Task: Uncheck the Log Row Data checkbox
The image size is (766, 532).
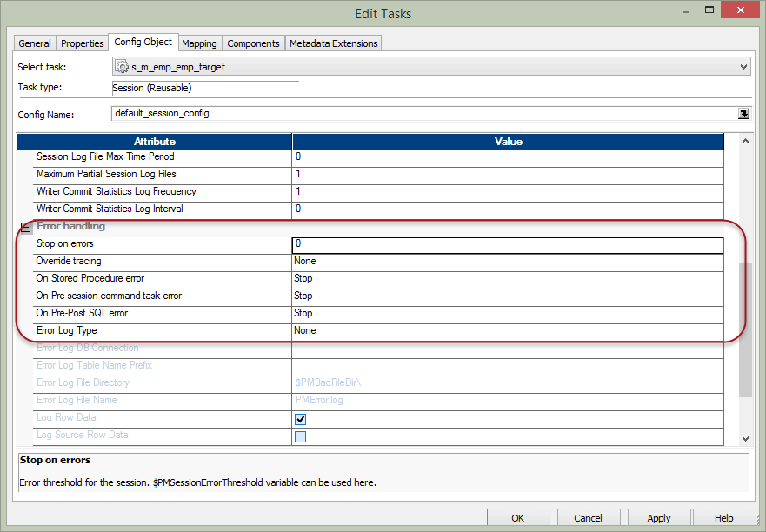Action: point(301,419)
